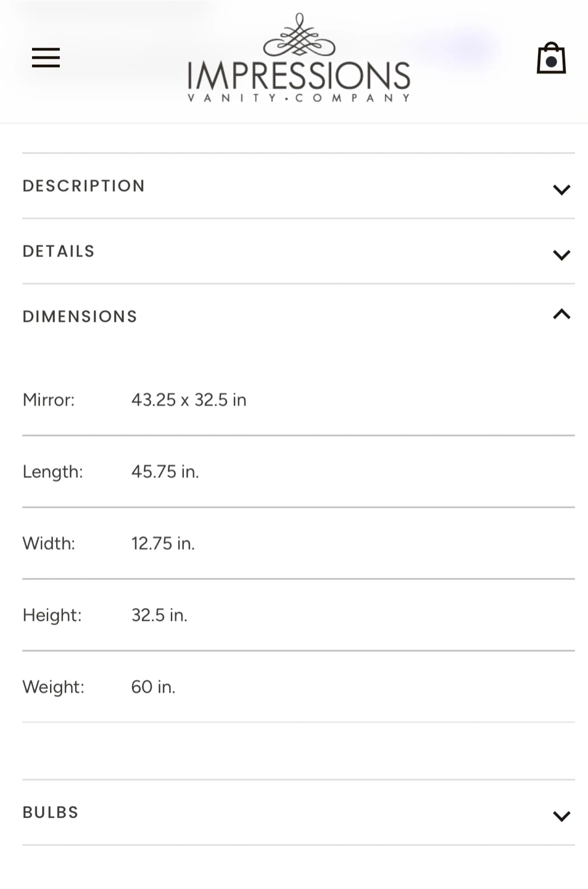Expand the Details section chevron

tap(561, 254)
